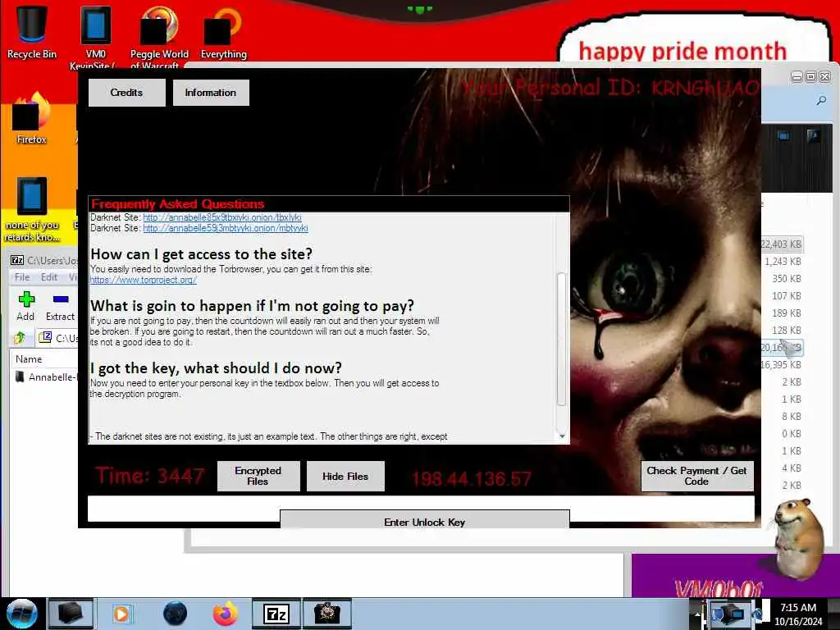Select the 0 KB size entry

tap(792, 433)
